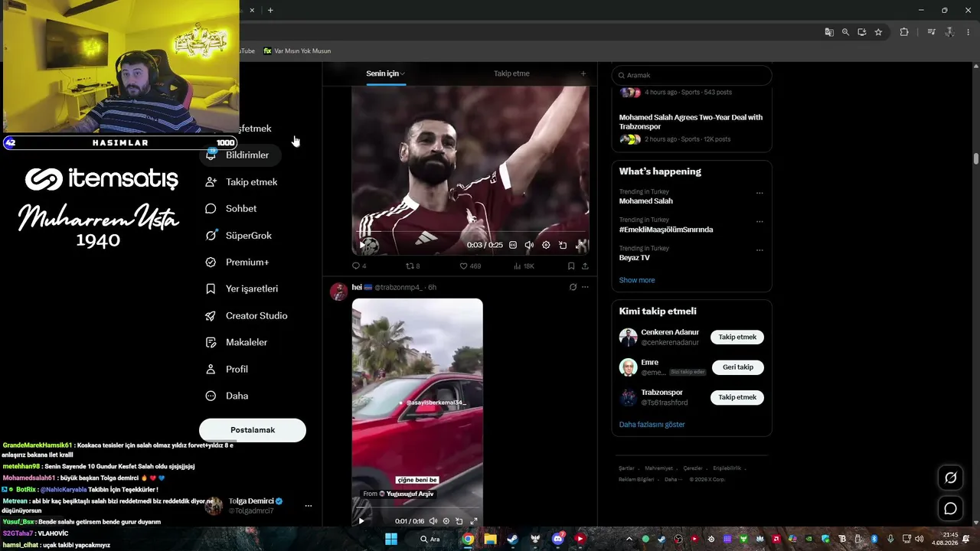Screen dimensions: 980x551
Task: Bookmark this page with the star icon
Action: [x=878, y=32]
